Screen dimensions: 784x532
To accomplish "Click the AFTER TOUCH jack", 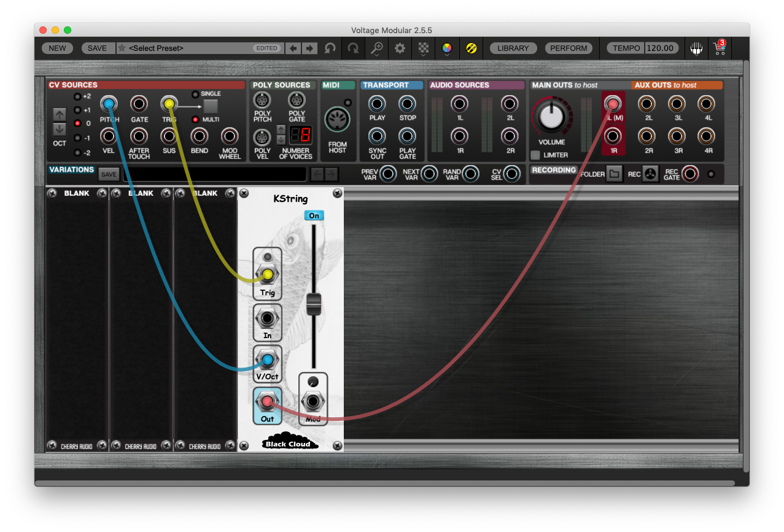I will [139, 136].
